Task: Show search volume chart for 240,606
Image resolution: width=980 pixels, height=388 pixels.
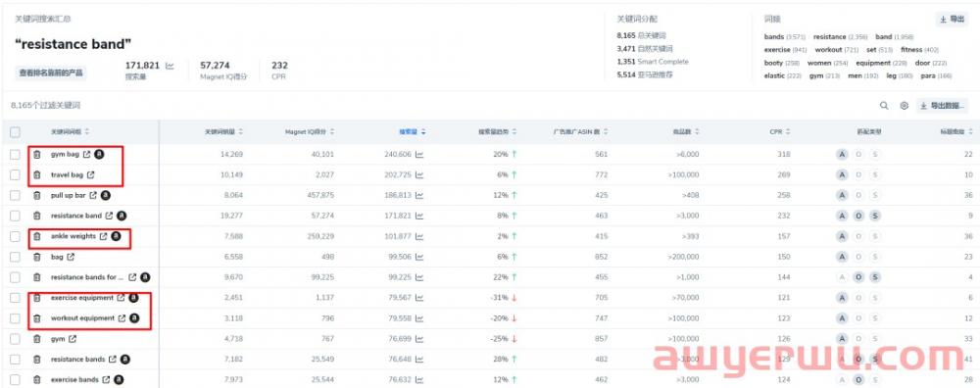Action: tap(419, 155)
